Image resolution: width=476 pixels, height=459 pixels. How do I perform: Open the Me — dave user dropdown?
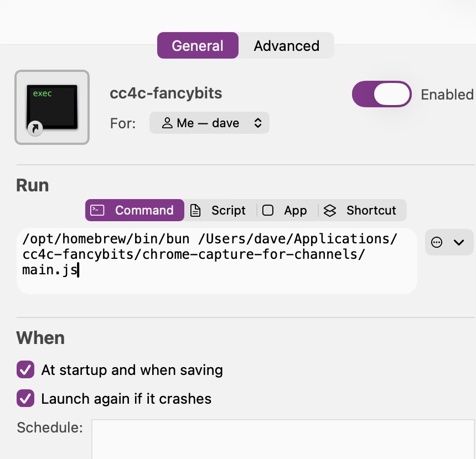tap(209, 123)
